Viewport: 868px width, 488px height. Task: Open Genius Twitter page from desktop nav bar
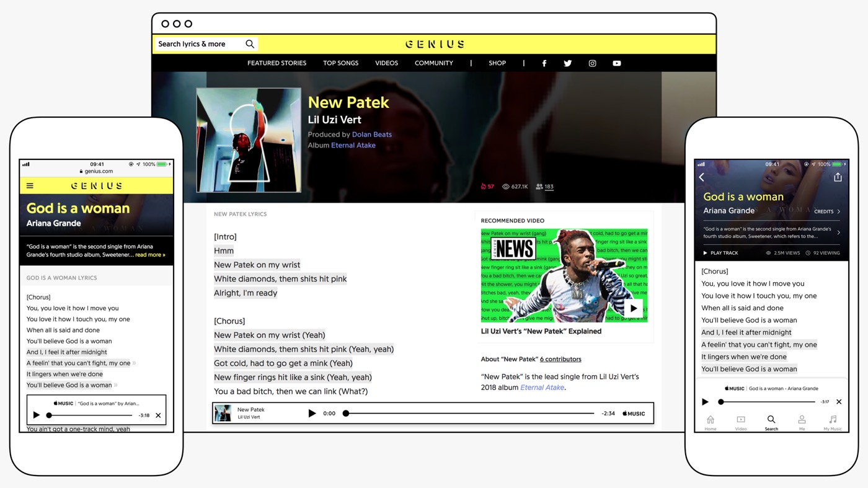567,63
